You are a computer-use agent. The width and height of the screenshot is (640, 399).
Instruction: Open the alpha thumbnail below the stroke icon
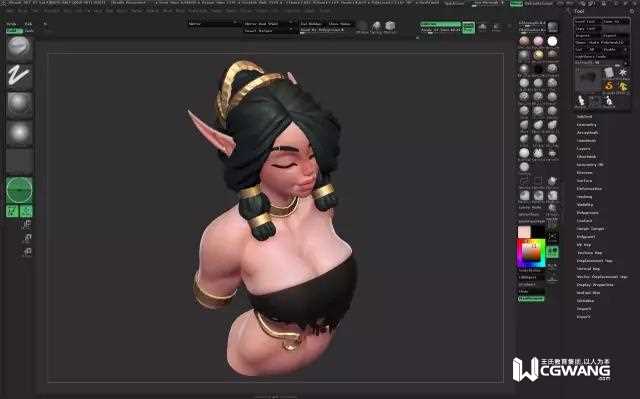(19, 104)
